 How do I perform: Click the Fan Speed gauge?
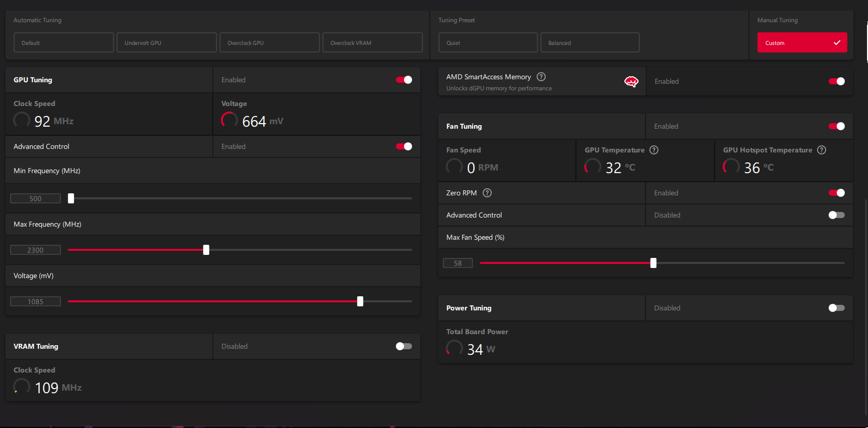[x=454, y=167]
